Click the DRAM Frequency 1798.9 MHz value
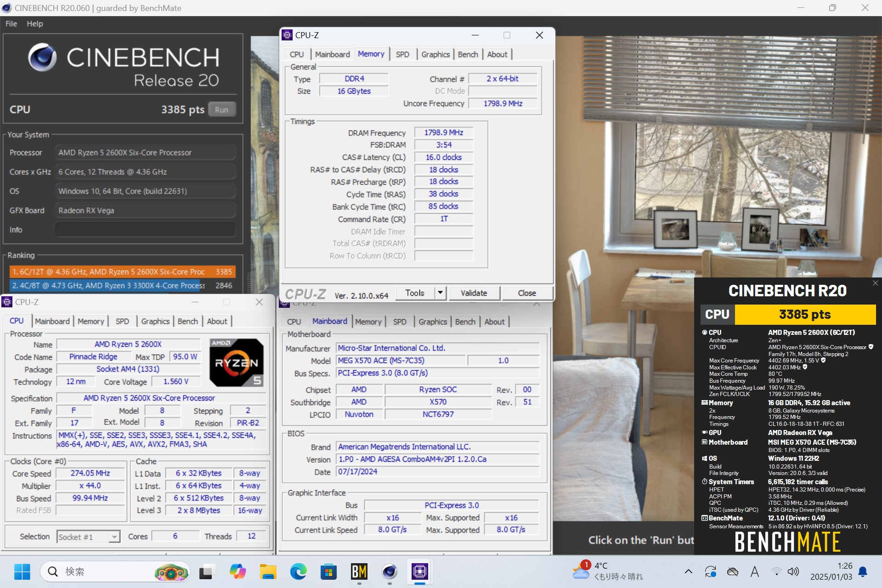Image resolution: width=882 pixels, height=588 pixels. point(444,132)
